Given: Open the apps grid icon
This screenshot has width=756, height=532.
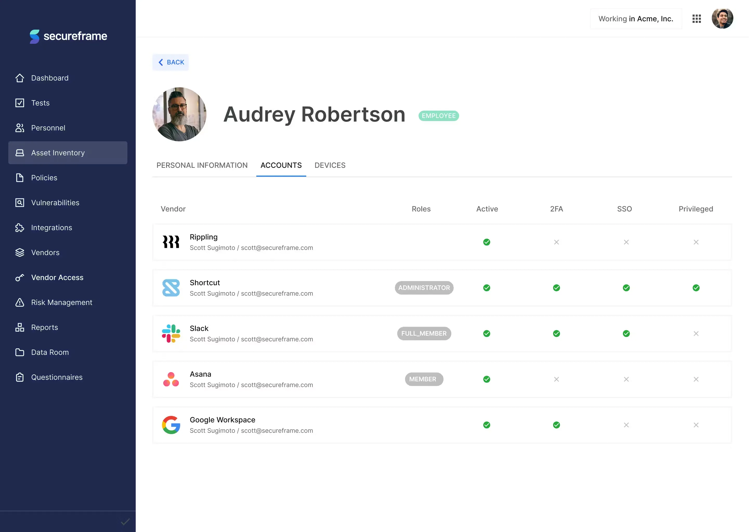Looking at the screenshot, I should (x=696, y=19).
